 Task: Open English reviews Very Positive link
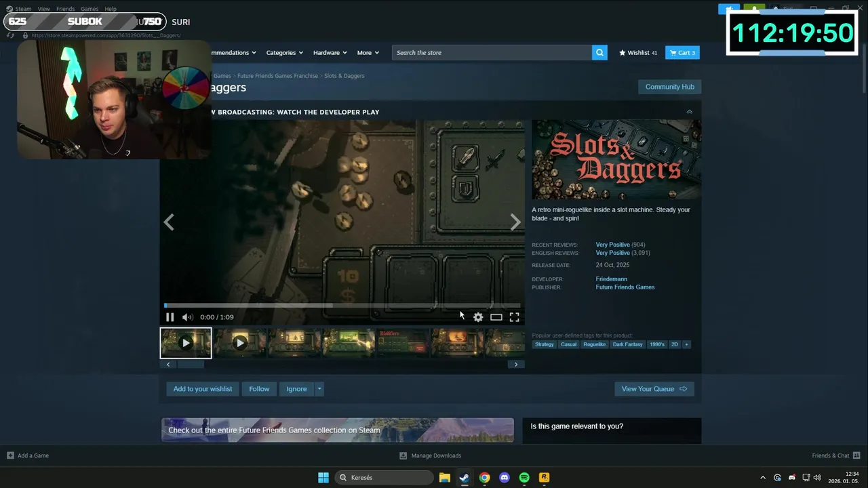pos(612,253)
